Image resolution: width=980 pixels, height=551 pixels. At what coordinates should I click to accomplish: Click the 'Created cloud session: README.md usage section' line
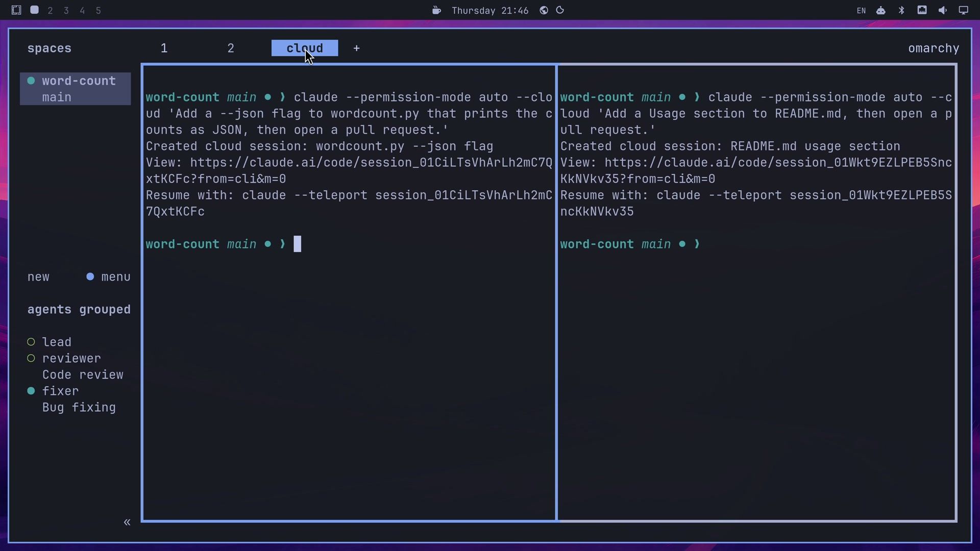tap(730, 146)
